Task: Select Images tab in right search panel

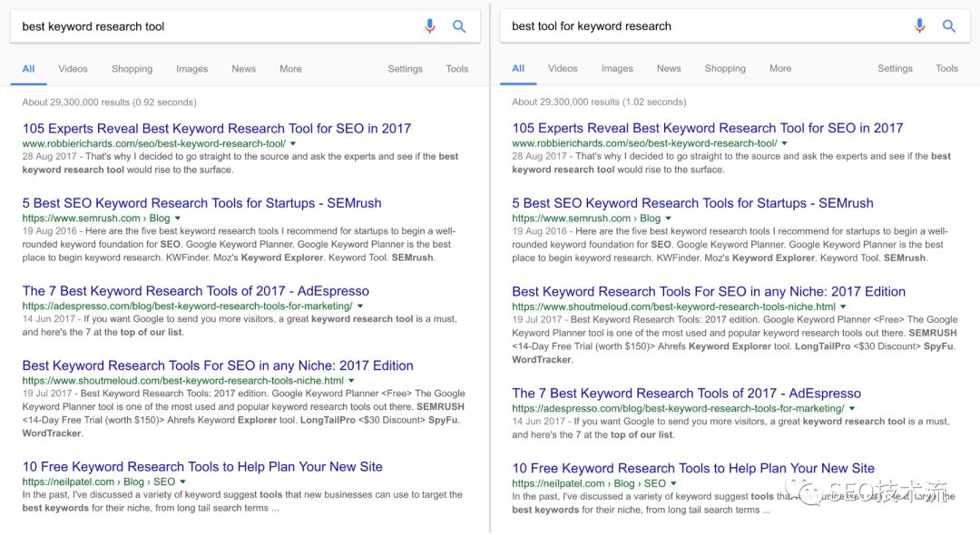Action: click(x=617, y=69)
